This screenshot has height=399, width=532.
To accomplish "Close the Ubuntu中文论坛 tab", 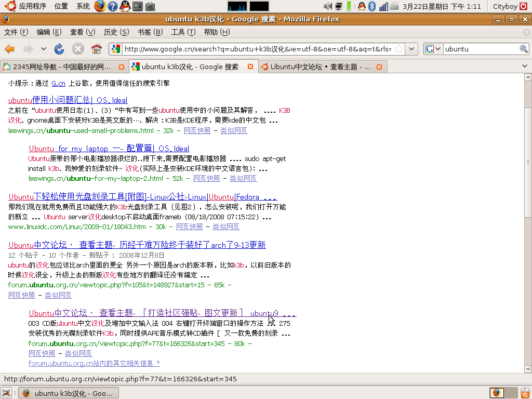I will coord(379,67).
